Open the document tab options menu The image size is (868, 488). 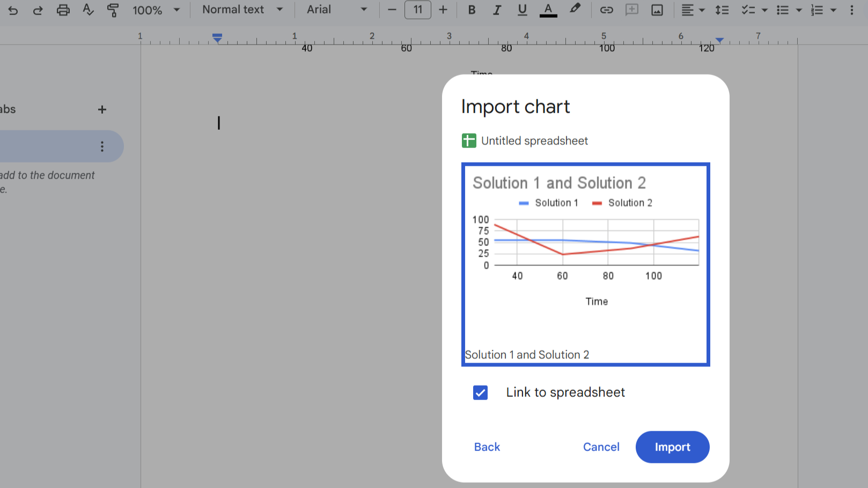pyautogui.click(x=102, y=146)
